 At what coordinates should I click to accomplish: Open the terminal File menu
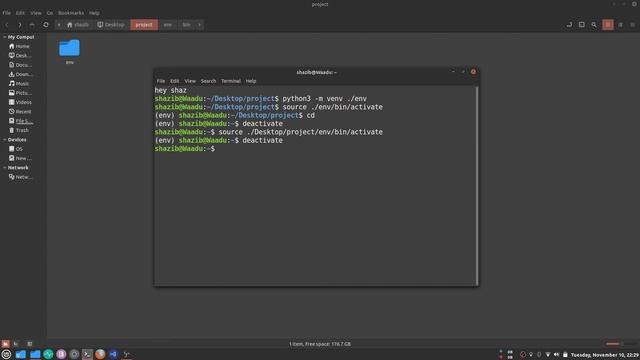(x=161, y=81)
